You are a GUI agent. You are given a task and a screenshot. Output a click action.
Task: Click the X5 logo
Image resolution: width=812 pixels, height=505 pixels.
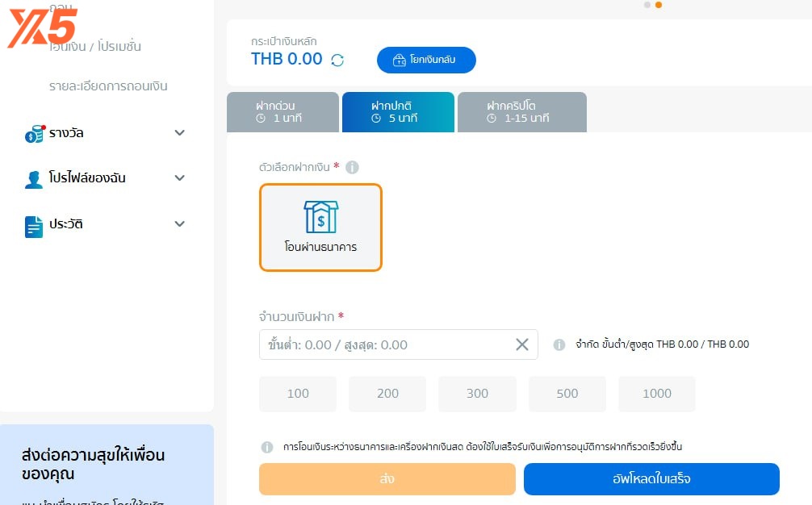click(x=42, y=27)
